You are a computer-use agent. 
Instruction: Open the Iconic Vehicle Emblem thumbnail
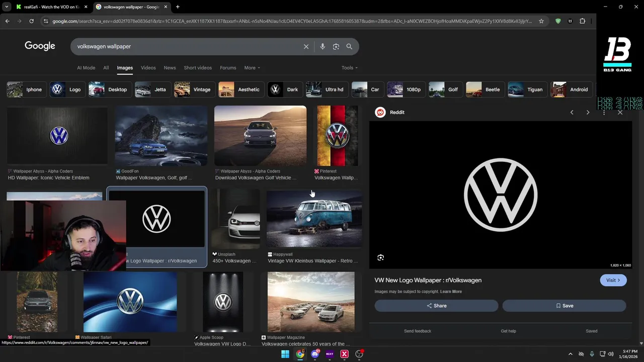pos(57,136)
